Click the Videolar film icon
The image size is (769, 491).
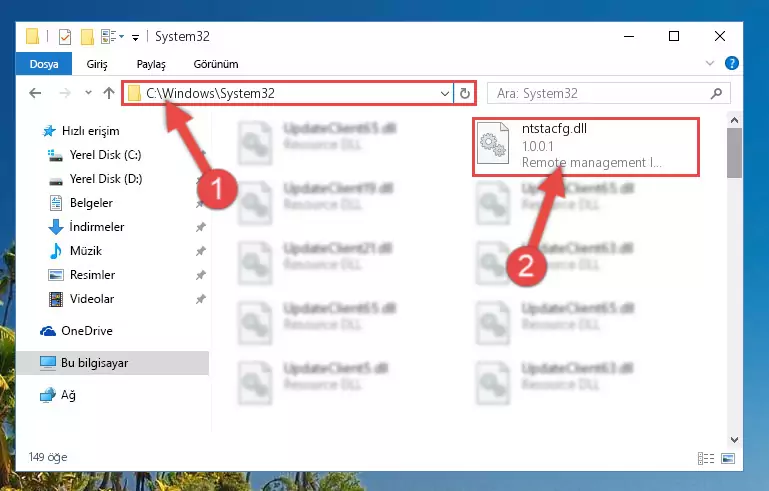pyautogui.click(x=56, y=299)
